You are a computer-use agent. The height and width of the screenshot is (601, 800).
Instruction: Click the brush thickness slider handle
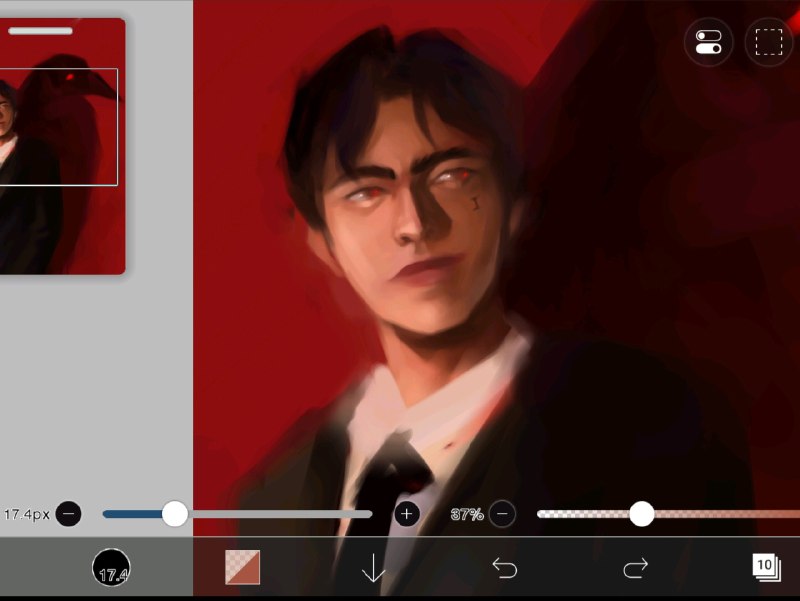174,514
